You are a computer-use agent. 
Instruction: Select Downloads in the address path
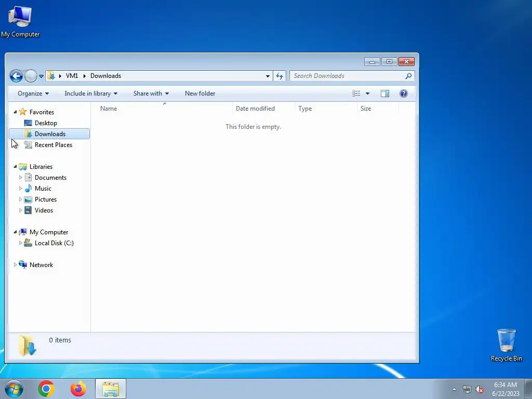click(x=105, y=76)
